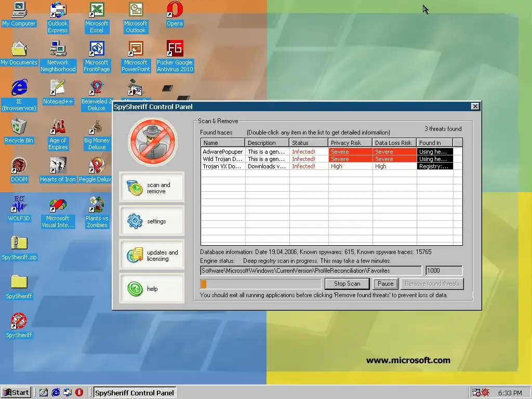Click the Data Loss Risk column header
The image size is (532, 399).
point(394,143)
